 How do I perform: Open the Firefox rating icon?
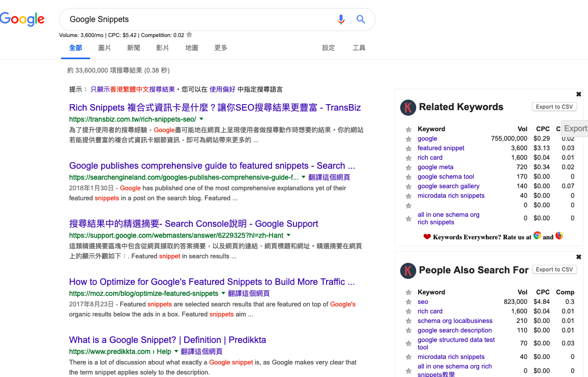pos(559,236)
